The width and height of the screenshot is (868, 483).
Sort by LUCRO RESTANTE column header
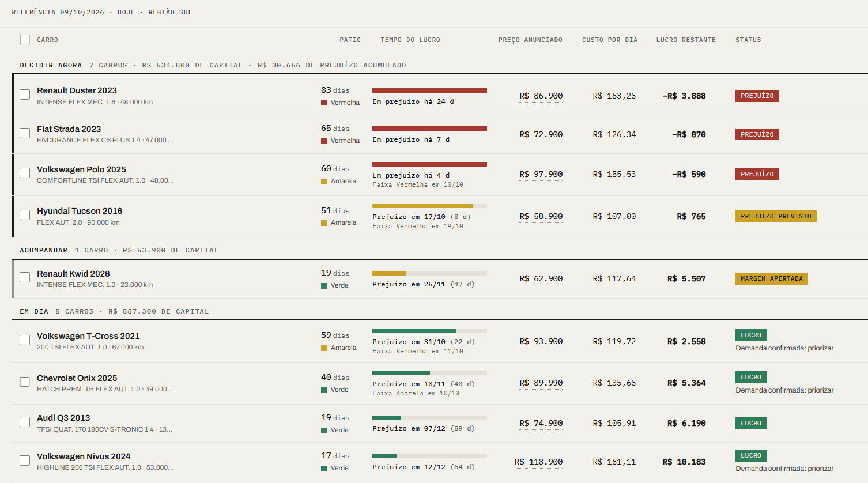click(x=686, y=40)
